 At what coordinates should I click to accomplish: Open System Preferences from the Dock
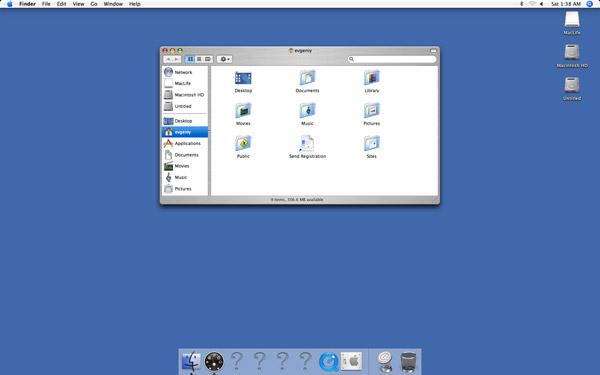click(x=351, y=361)
